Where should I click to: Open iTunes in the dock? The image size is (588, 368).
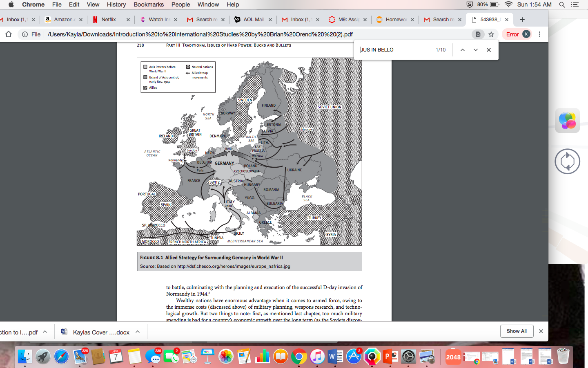(x=317, y=357)
